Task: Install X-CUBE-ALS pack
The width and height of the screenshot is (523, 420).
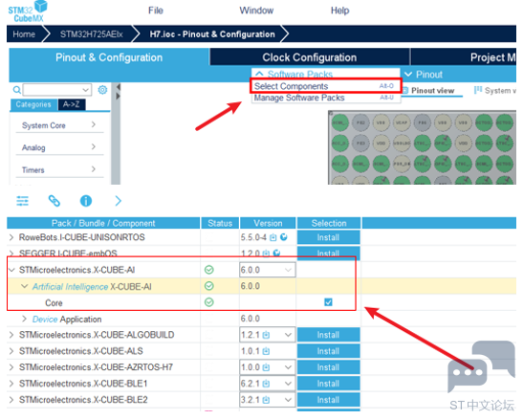Action: click(x=329, y=351)
